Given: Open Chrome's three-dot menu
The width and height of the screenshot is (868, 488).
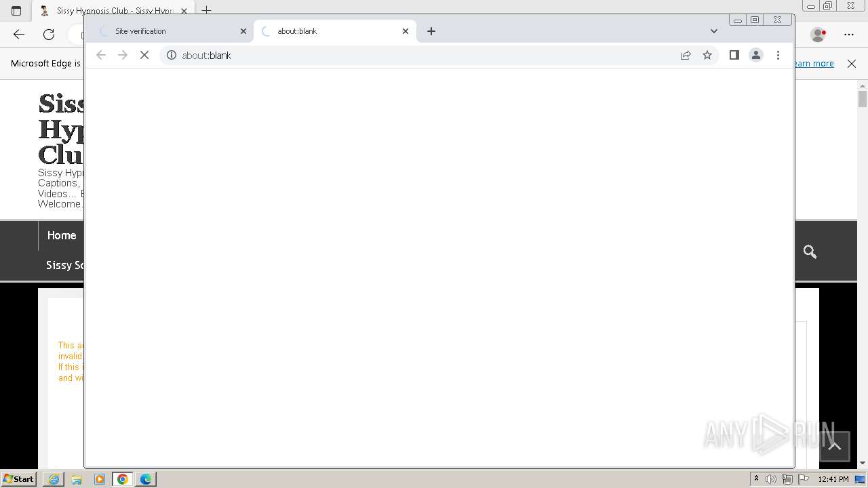Looking at the screenshot, I should [778, 56].
